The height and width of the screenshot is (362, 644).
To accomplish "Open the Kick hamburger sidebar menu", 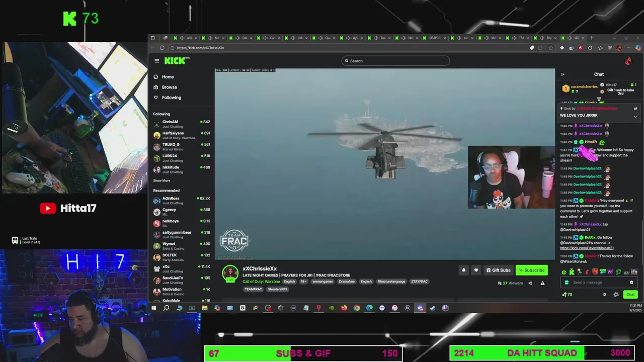I will (156, 61).
